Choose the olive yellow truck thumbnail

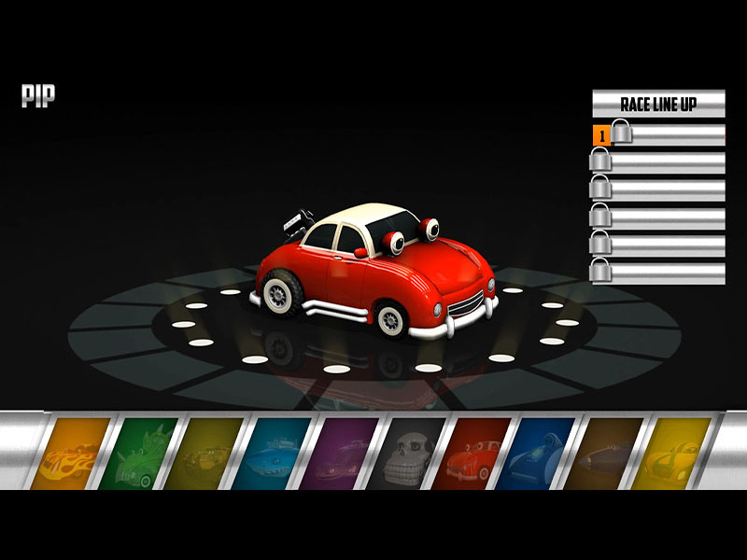[204, 454]
